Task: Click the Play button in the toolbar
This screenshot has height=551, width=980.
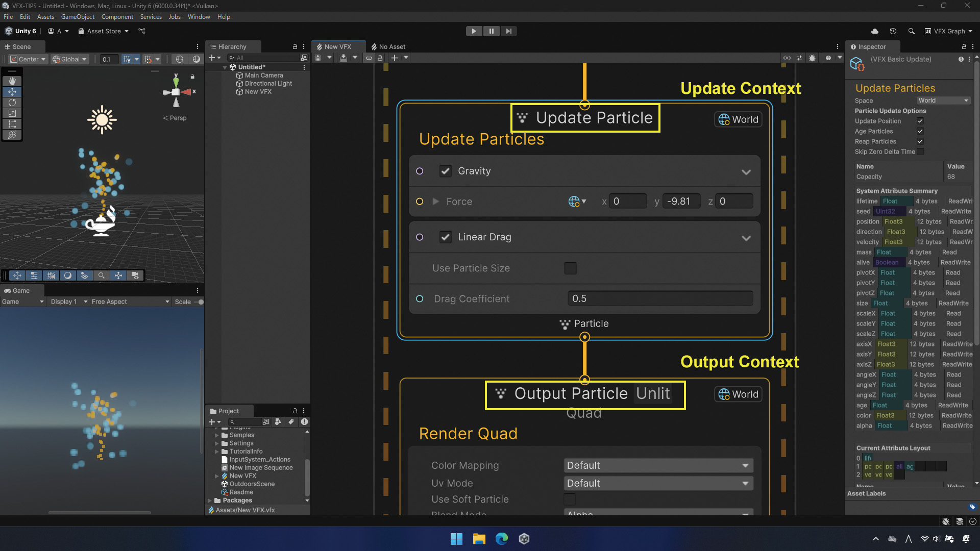Action: click(x=474, y=31)
